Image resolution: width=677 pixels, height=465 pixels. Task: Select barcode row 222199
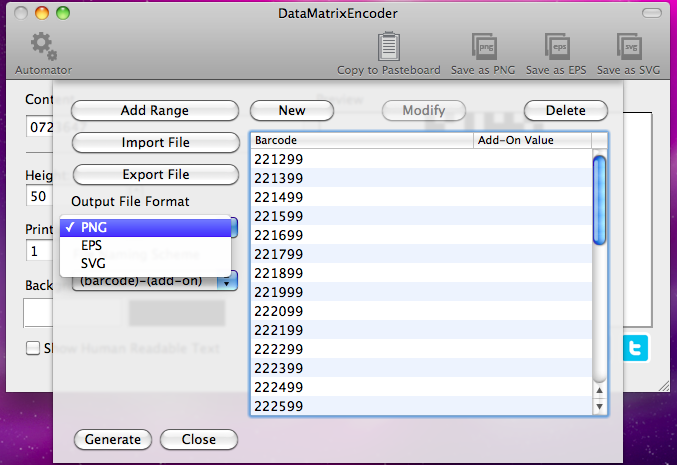tap(421, 330)
